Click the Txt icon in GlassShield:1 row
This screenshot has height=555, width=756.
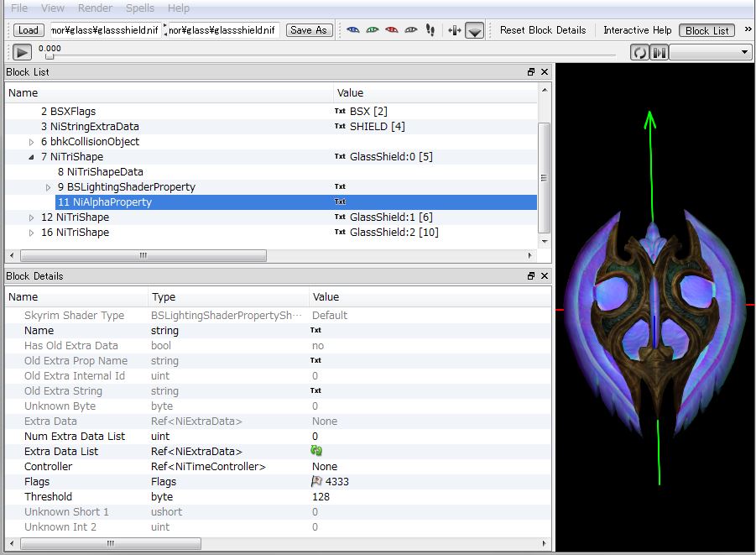[x=340, y=217]
